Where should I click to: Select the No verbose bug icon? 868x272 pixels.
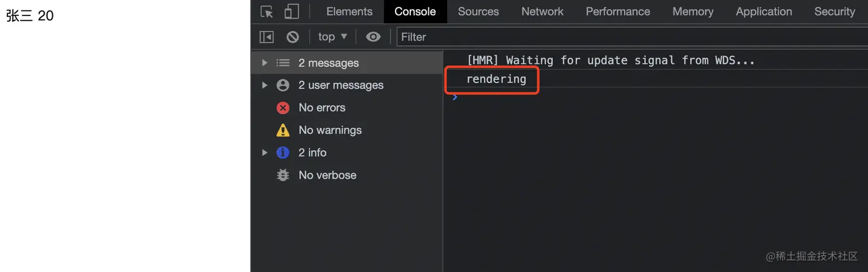283,175
